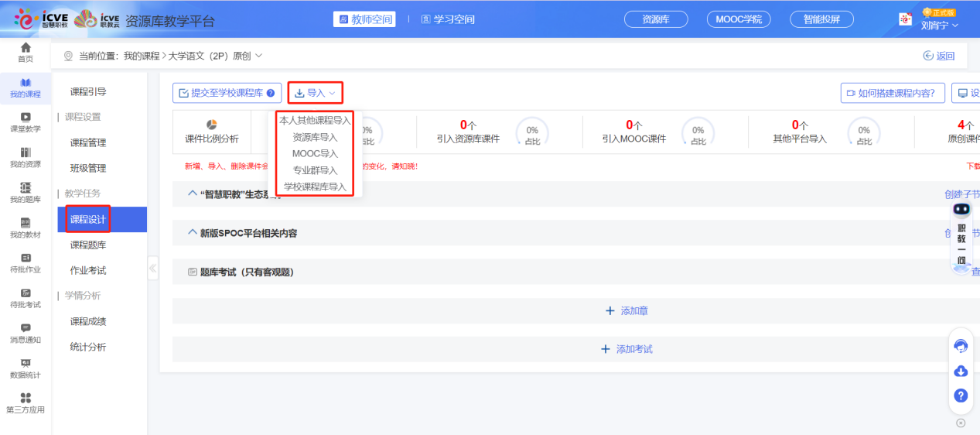Collapse the left panel with the arrow handle
Image resolution: width=980 pixels, height=435 pixels.
click(152, 269)
